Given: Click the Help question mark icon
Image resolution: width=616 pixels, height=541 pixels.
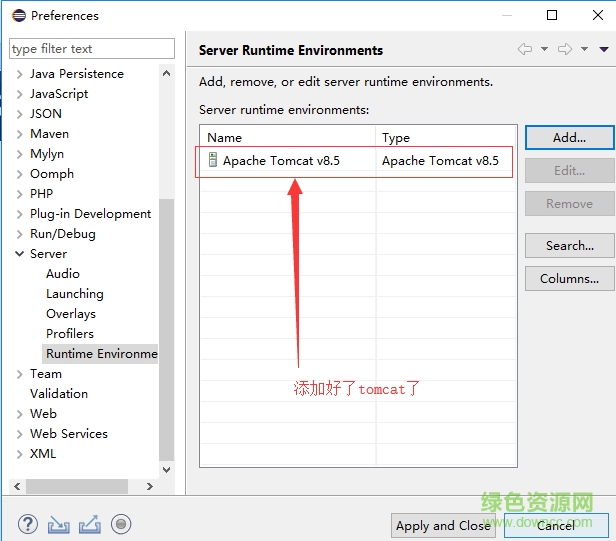Looking at the screenshot, I should tap(27, 523).
